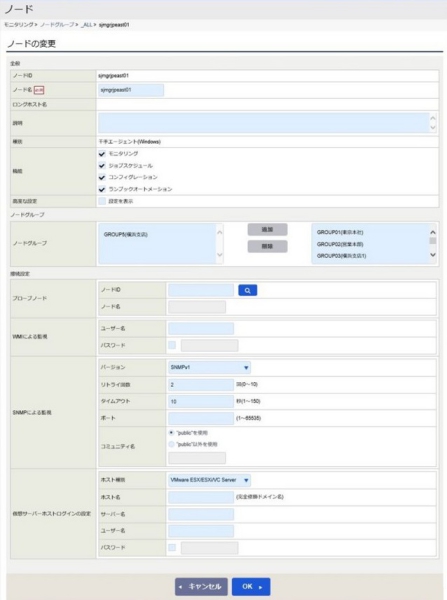The width and height of the screenshot is (447, 600).
Task: Select GROUP03(横浜支店1) in the available list
Action: pyautogui.click(x=341, y=256)
